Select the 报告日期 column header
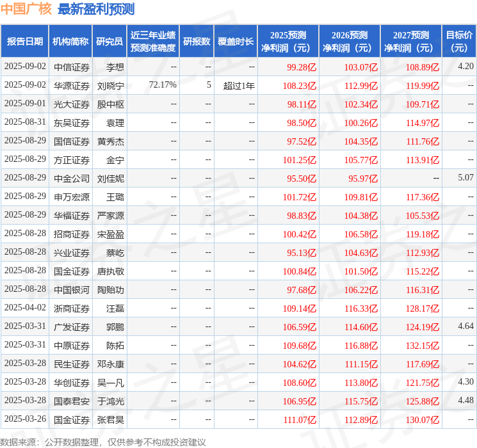Viewport: 477px width, 448px height. click(24, 42)
